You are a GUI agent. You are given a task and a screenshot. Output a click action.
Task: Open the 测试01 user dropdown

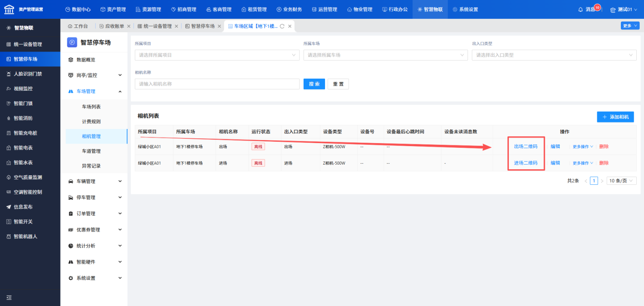[x=624, y=9]
